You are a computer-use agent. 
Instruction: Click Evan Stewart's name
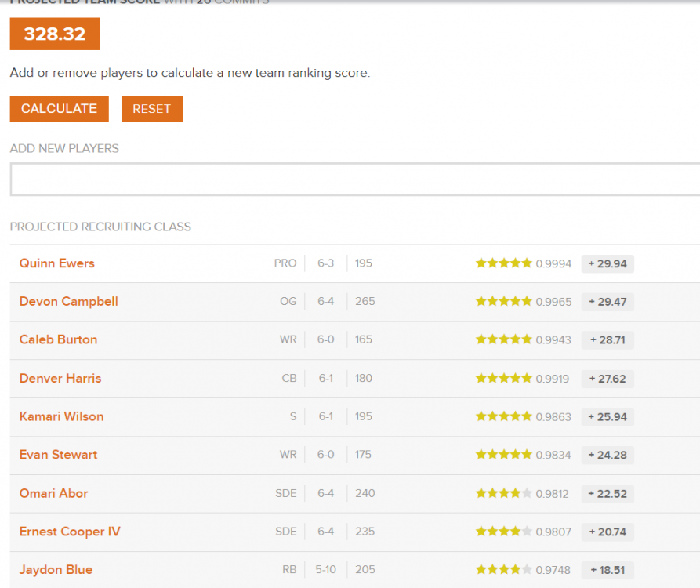[x=59, y=455]
